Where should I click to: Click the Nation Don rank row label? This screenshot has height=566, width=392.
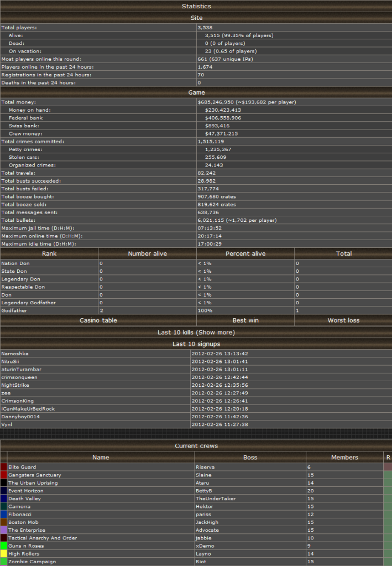15,263
